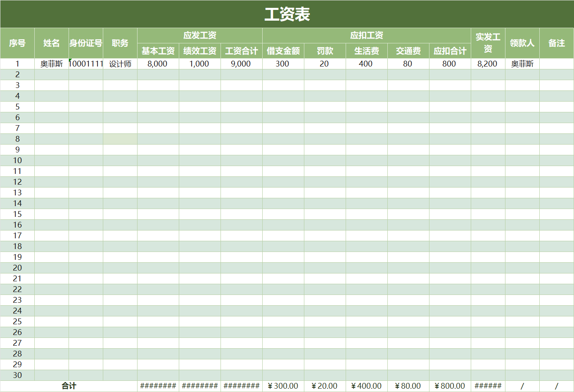Select the empty 备注 cell in row 2
The height and width of the screenshot is (392, 574).
coord(557,74)
